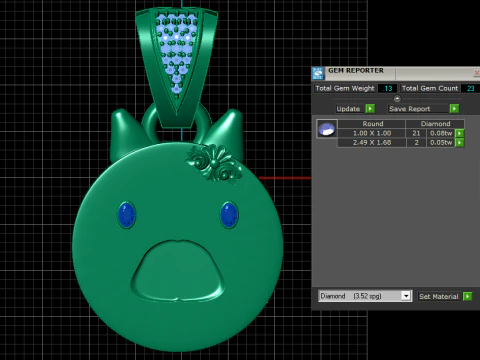Click the Update green arrow button
The width and height of the screenshot is (480, 360).
(x=370, y=109)
